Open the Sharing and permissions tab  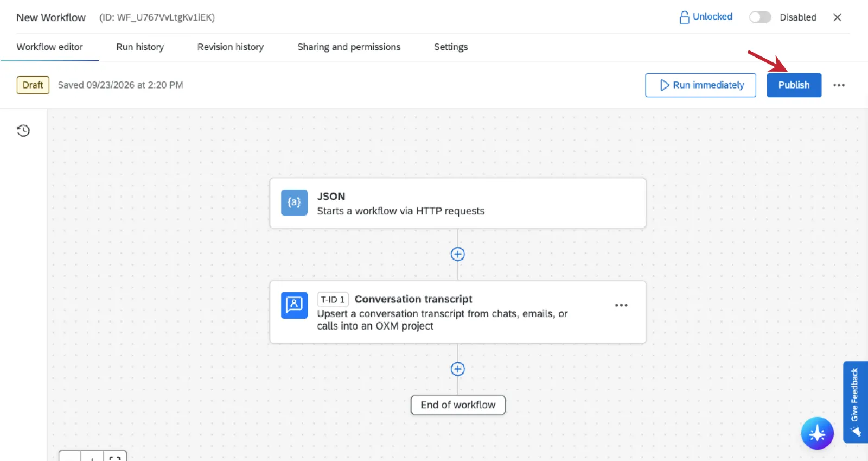tap(349, 47)
